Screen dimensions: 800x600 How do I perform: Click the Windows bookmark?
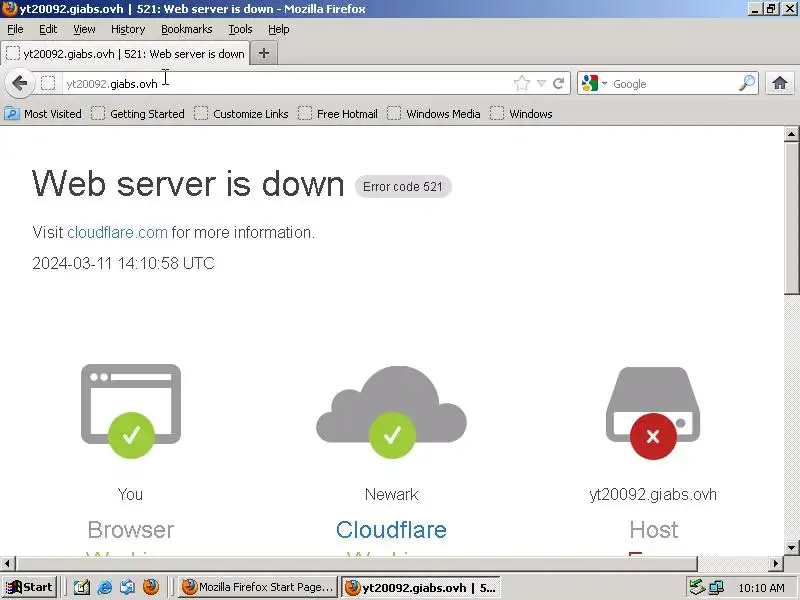[521, 114]
